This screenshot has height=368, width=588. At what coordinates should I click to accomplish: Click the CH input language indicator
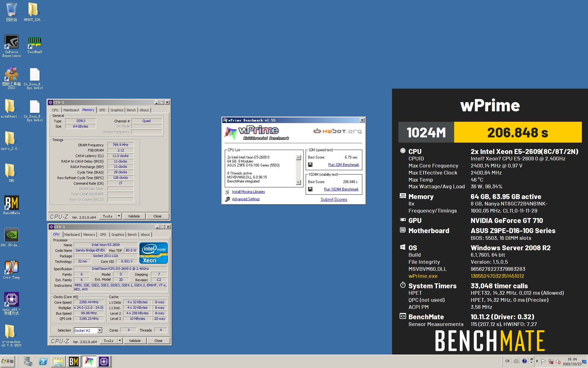(507, 361)
